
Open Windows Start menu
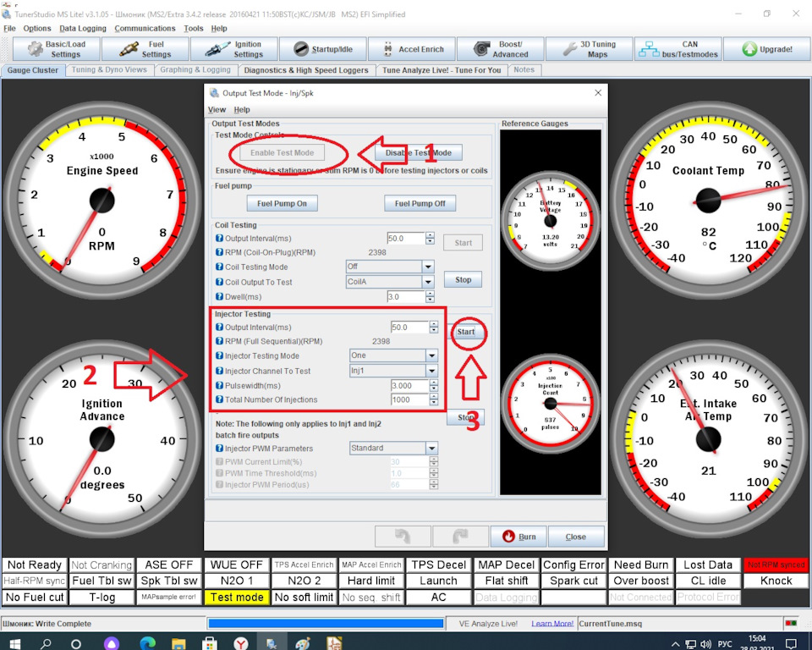point(14,643)
